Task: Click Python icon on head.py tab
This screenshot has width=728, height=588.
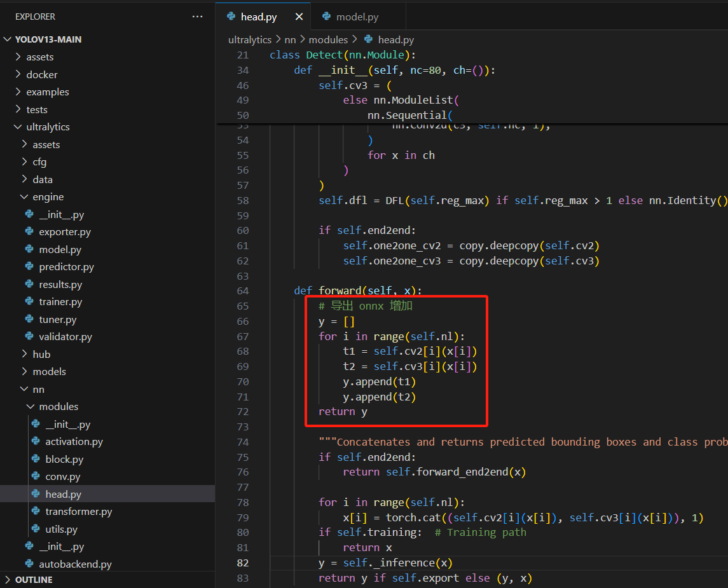Action: pyautogui.click(x=231, y=17)
